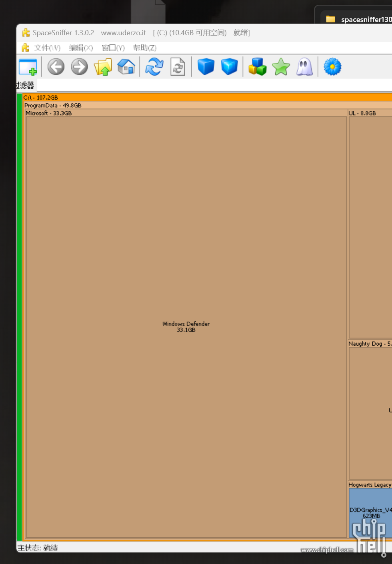
Task: Open the 窗口(Y) menu
Action: 113,48
